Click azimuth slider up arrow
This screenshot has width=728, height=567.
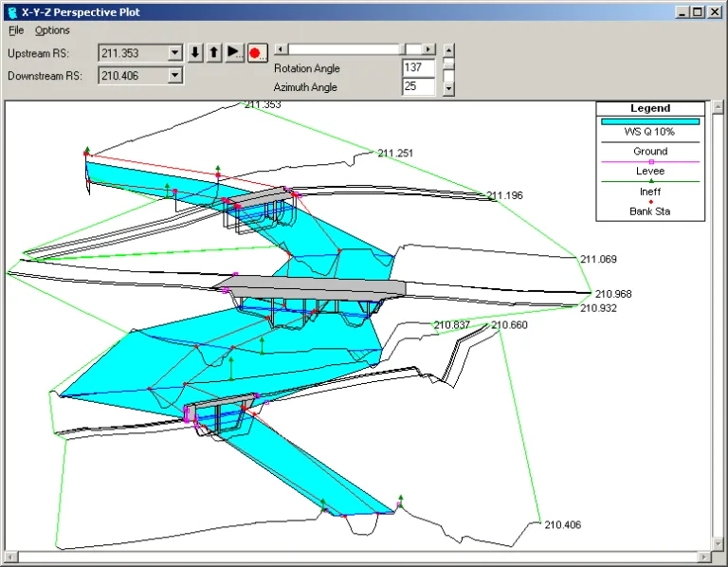(x=448, y=49)
